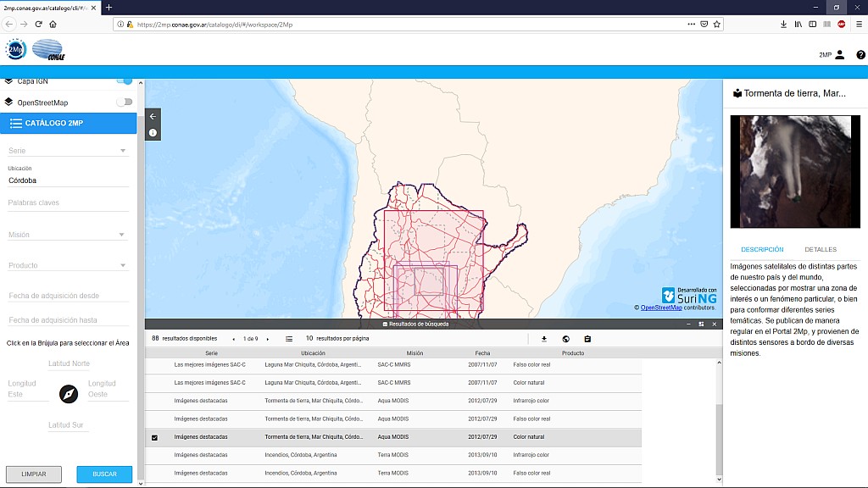Open the map info icon
This screenshot has height=488, width=868.
click(153, 133)
